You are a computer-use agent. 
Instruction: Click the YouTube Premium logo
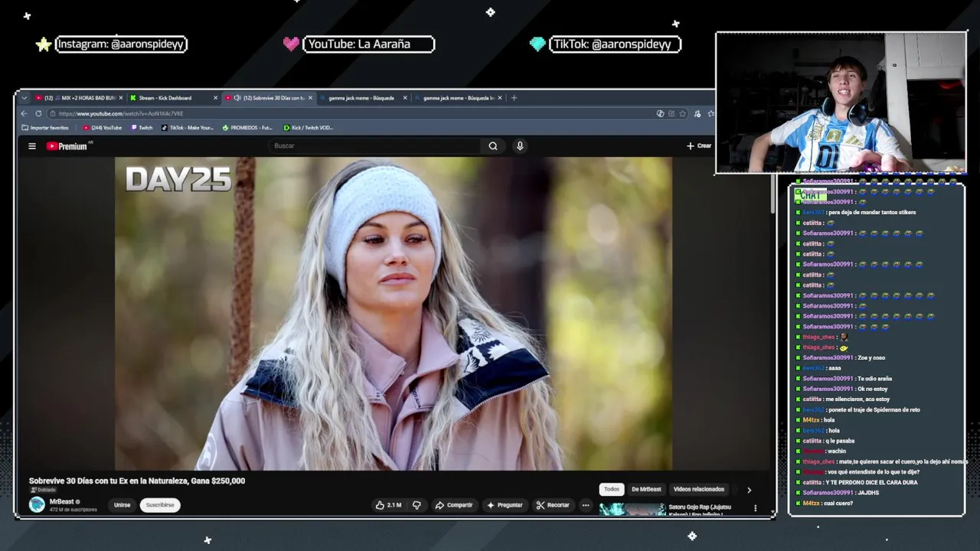pos(69,146)
